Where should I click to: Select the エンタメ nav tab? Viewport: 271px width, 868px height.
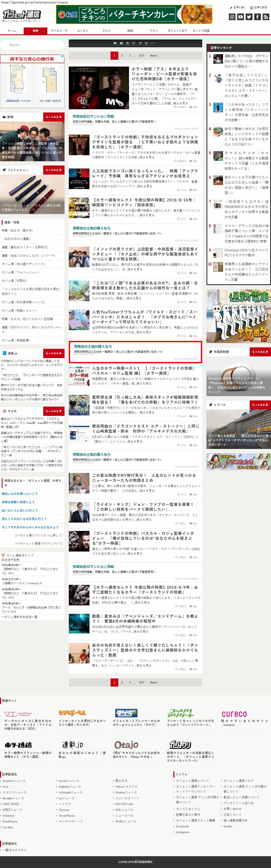83,31
